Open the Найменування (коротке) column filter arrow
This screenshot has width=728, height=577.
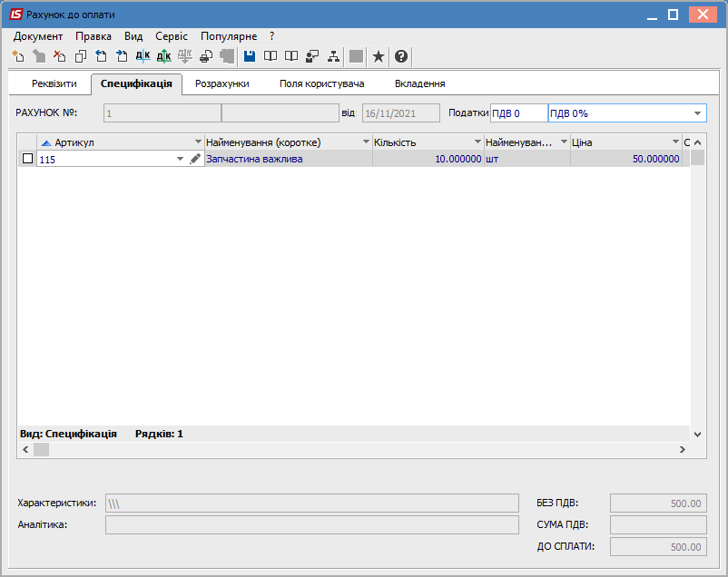(367, 142)
